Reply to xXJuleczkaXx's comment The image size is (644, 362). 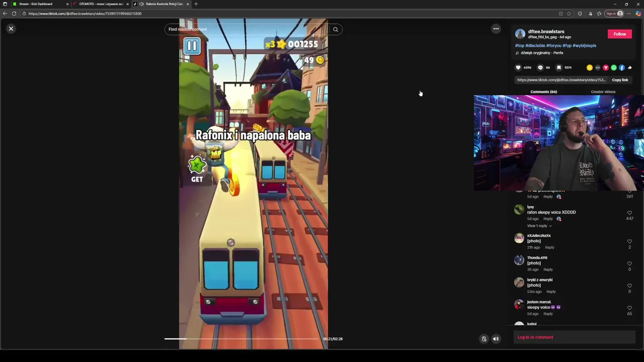click(549, 247)
